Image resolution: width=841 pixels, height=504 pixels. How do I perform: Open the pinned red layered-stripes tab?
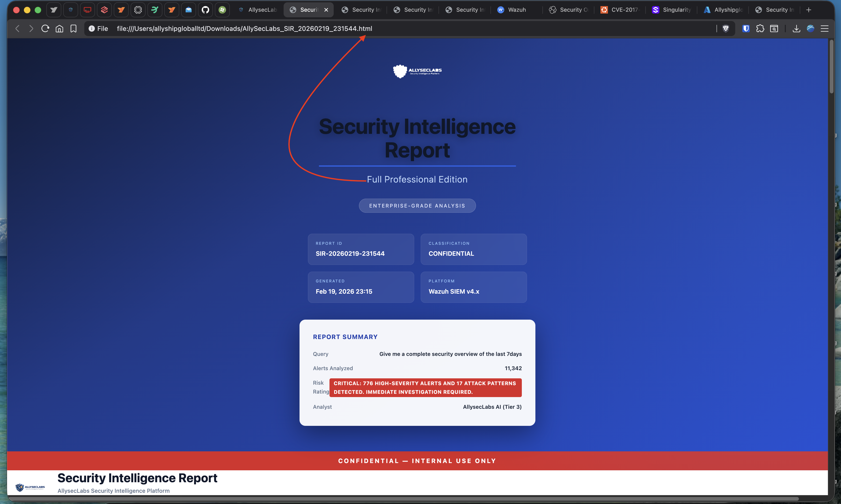pos(104,10)
